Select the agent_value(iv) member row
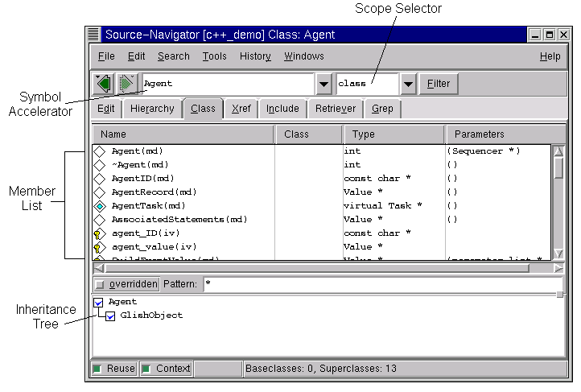This screenshot has width=581, height=392. (x=322, y=247)
